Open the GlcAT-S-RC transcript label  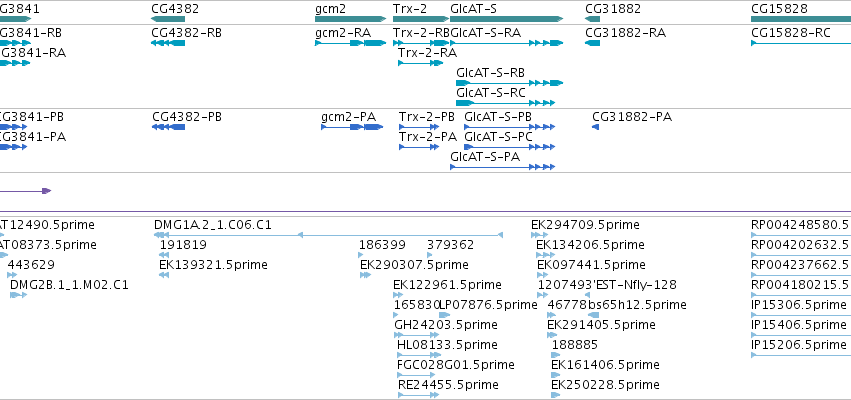pyautogui.click(x=491, y=93)
